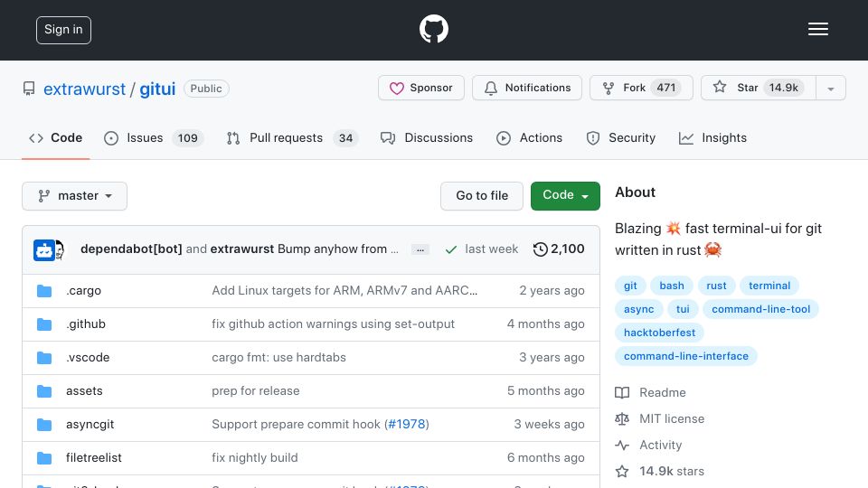Image resolution: width=868 pixels, height=488 pixels.
Task: Open the Insights tab
Action: click(713, 137)
